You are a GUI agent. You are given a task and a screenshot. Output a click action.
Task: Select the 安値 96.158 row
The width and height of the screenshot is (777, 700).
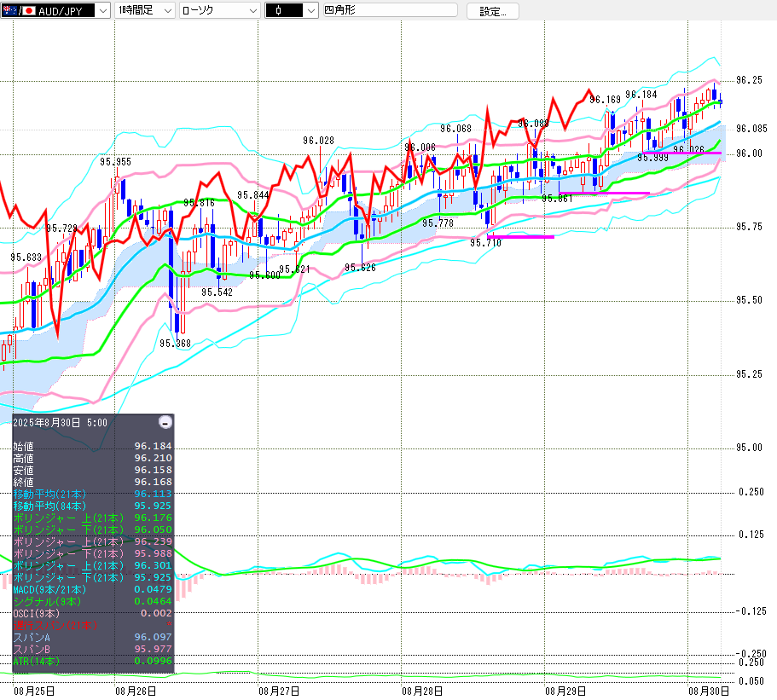click(93, 470)
